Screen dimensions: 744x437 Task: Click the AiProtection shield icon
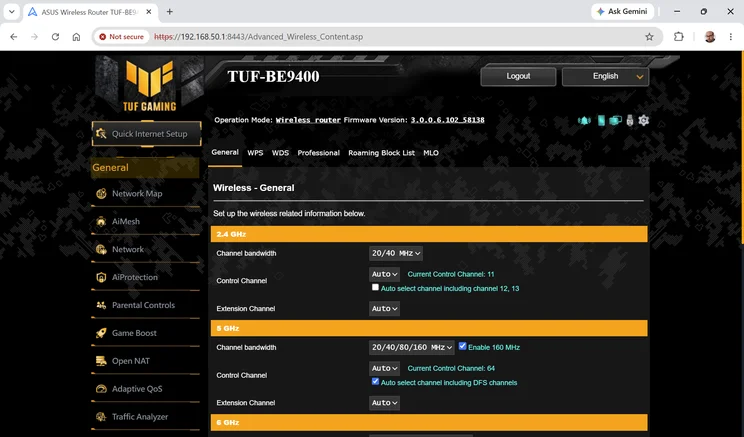point(101,278)
